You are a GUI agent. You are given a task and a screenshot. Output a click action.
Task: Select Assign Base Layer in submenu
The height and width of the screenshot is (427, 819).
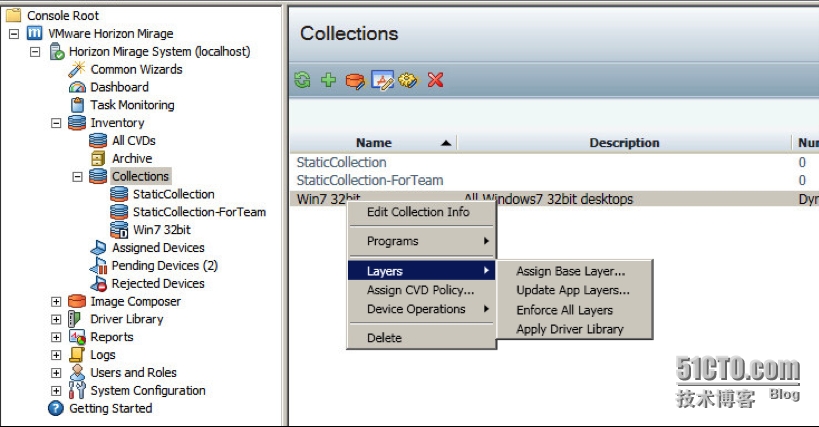[575, 271]
